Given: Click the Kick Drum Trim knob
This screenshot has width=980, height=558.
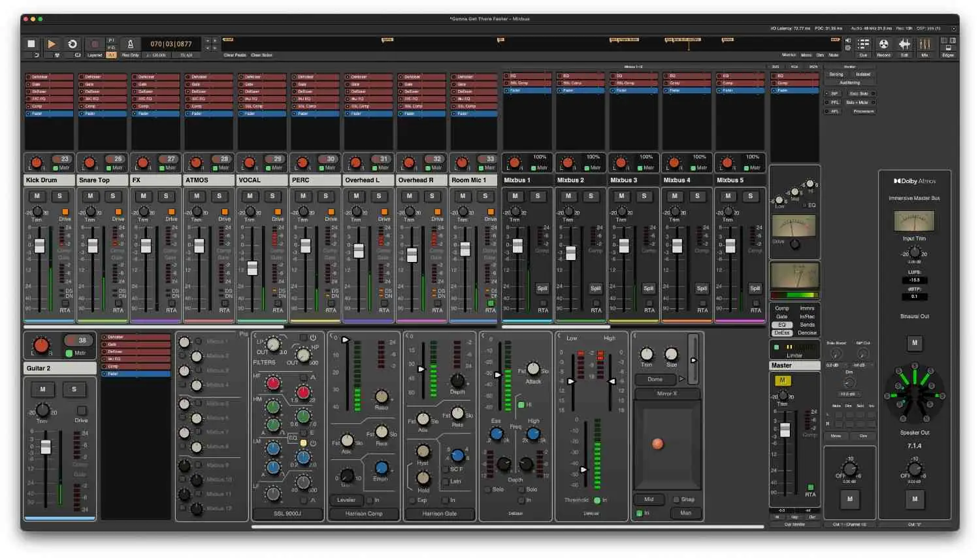Looking at the screenshot, I should coord(37,211).
